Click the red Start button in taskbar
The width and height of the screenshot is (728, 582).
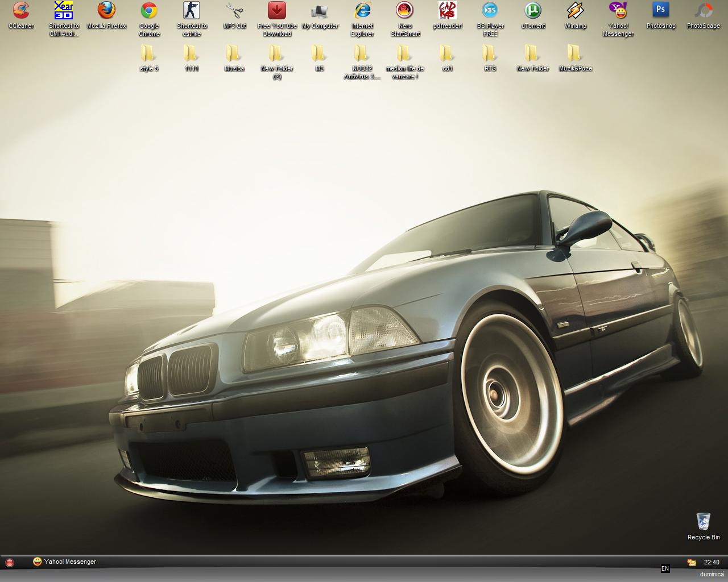coord(9,562)
